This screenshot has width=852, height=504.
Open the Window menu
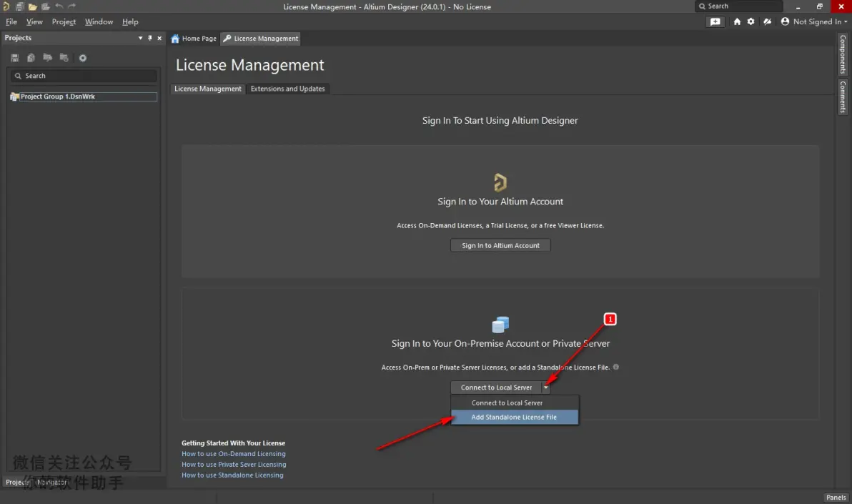pos(99,21)
